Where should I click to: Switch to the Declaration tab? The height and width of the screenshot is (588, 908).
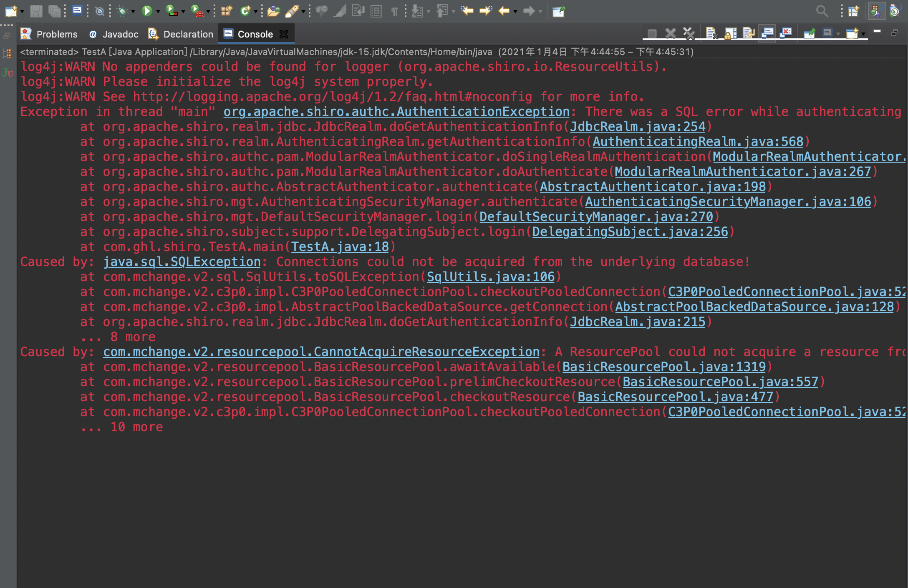click(x=181, y=34)
